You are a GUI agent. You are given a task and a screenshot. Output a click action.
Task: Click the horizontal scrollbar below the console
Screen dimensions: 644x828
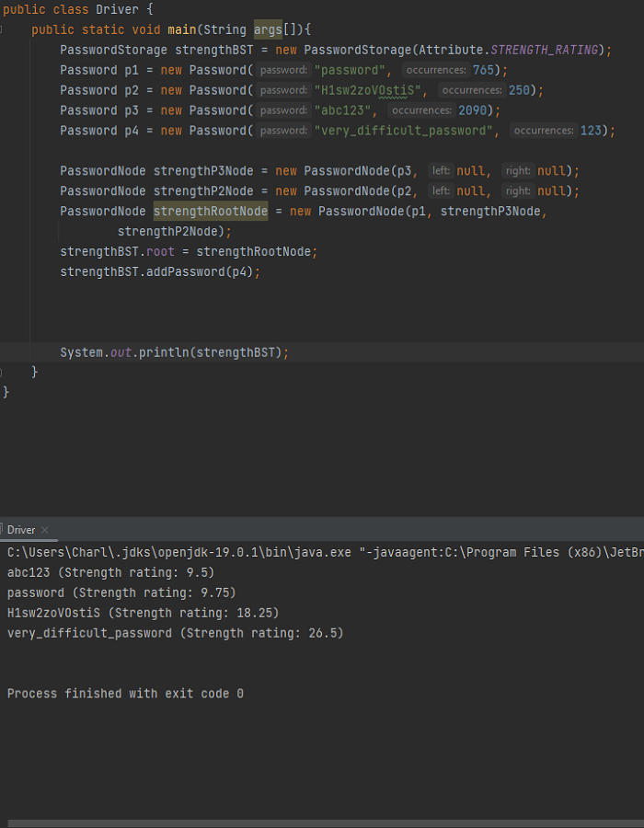click(x=327, y=823)
